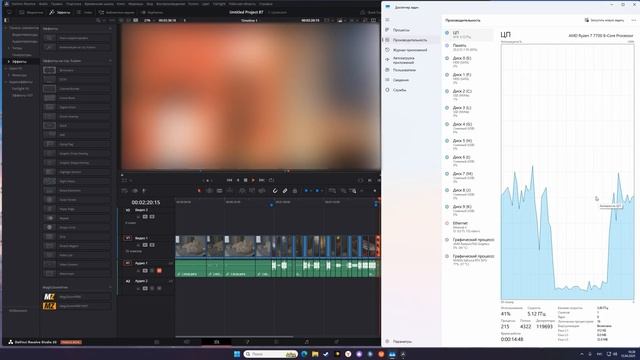Viewport: 640px width, 360px height.
Task: Click the taskbar search box
Action: click(x=270, y=354)
